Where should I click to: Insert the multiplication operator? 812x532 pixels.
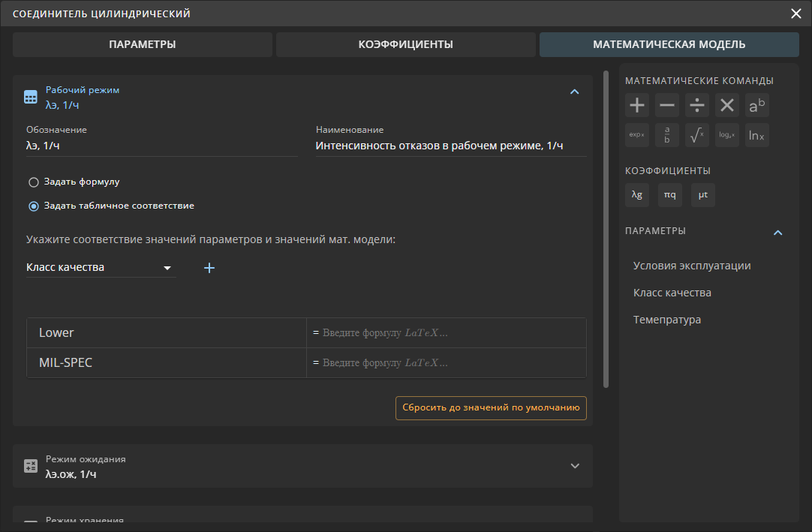pyautogui.click(x=727, y=105)
